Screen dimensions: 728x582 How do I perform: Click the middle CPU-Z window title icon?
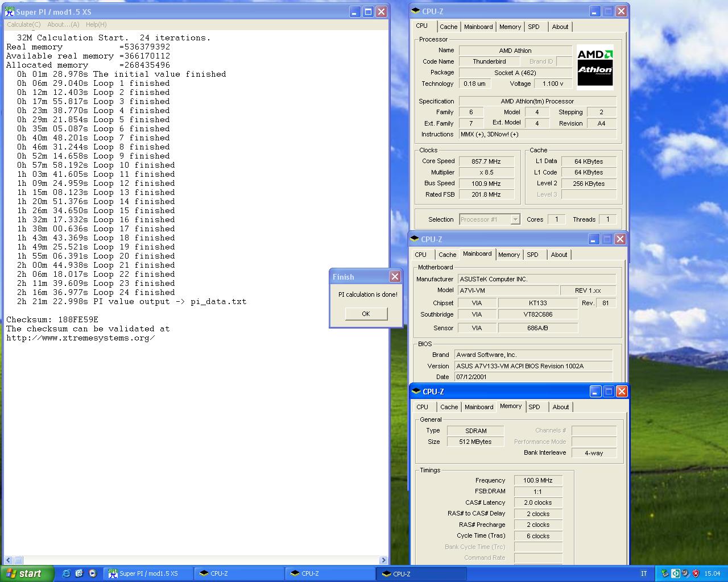415,239
